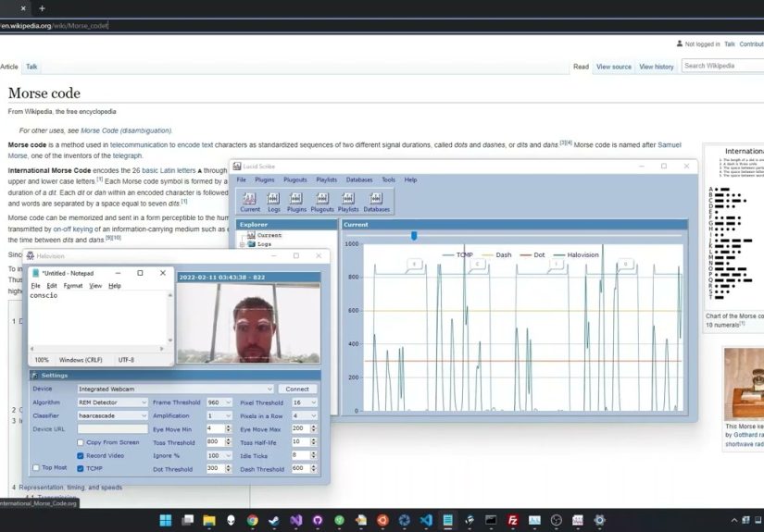Open the terminal icon on the taskbar

pyautogui.click(x=491, y=520)
